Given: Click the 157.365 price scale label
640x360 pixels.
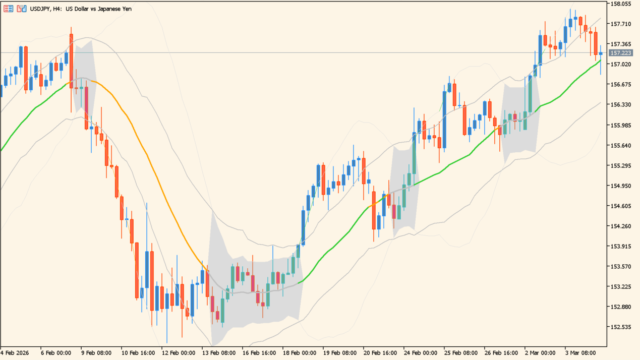Looking at the screenshot, I should click(x=621, y=44).
